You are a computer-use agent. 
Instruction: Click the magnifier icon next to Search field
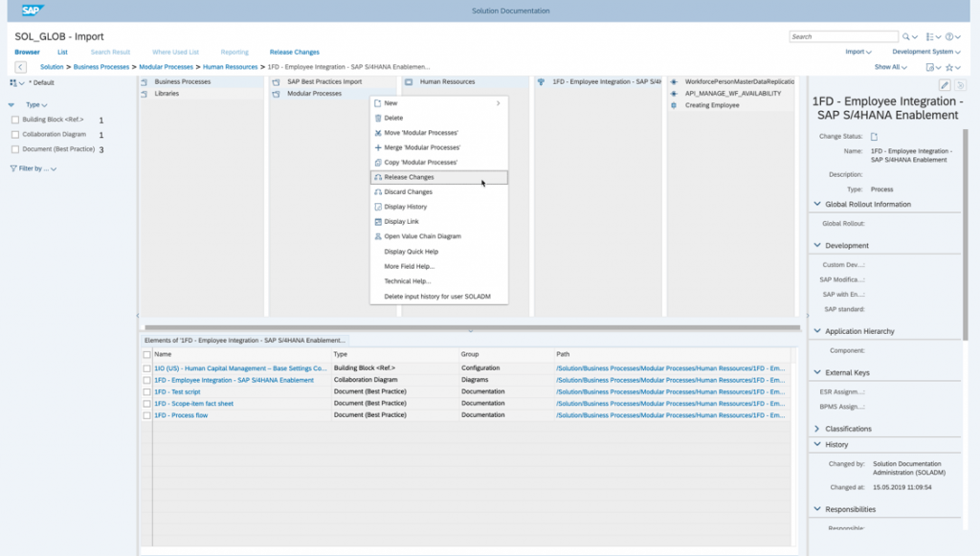point(906,37)
